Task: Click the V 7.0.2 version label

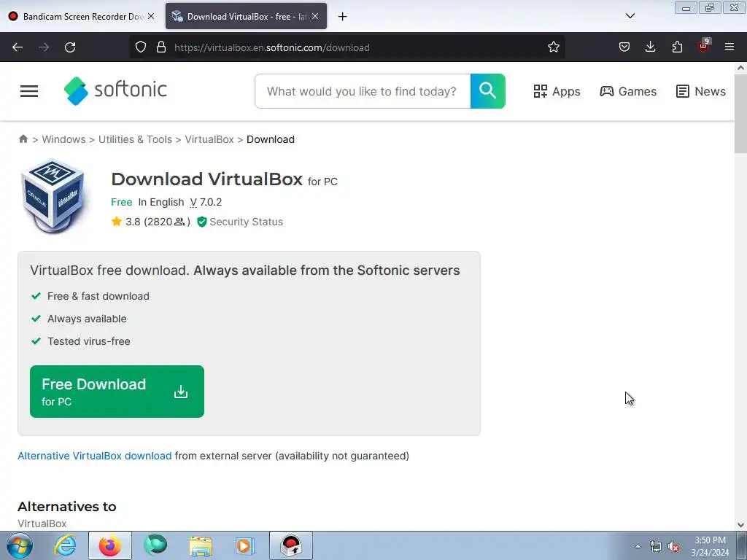Action: [x=206, y=203]
